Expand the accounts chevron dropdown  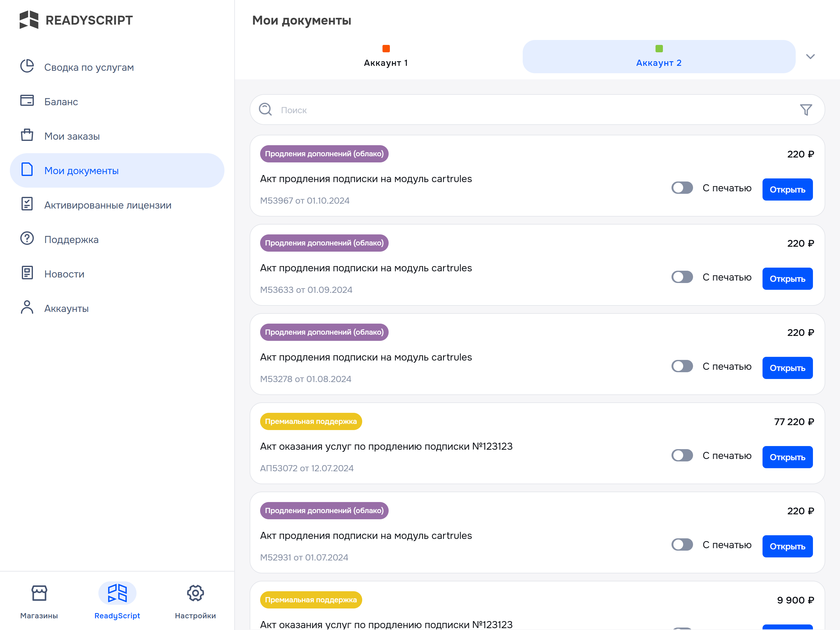(810, 57)
